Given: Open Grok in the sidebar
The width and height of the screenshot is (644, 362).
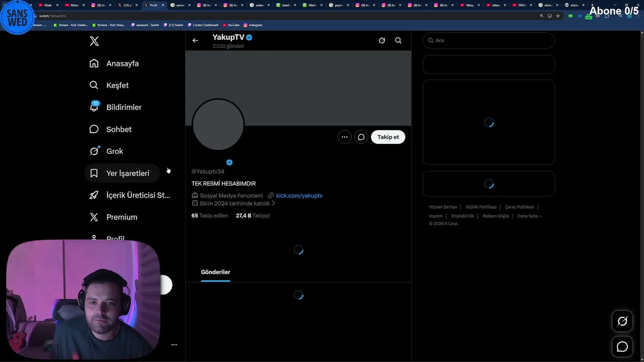Looking at the screenshot, I should [x=107, y=151].
